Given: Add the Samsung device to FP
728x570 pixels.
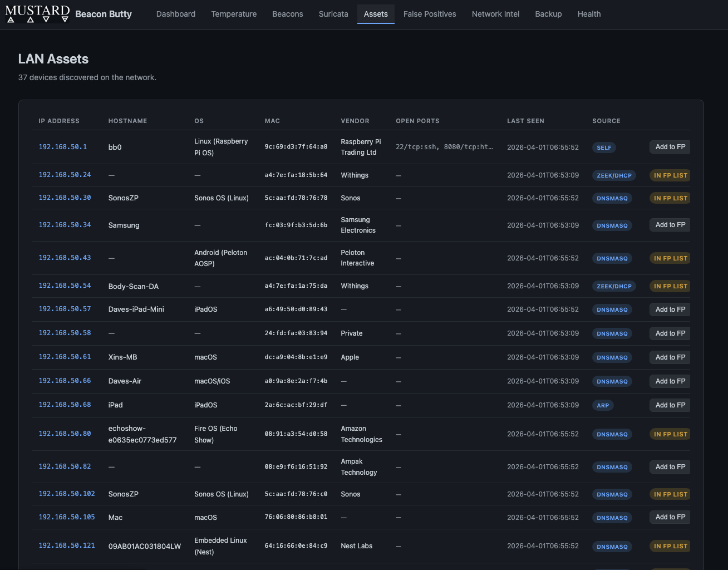Looking at the screenshot, I should (x=670, y=225).
